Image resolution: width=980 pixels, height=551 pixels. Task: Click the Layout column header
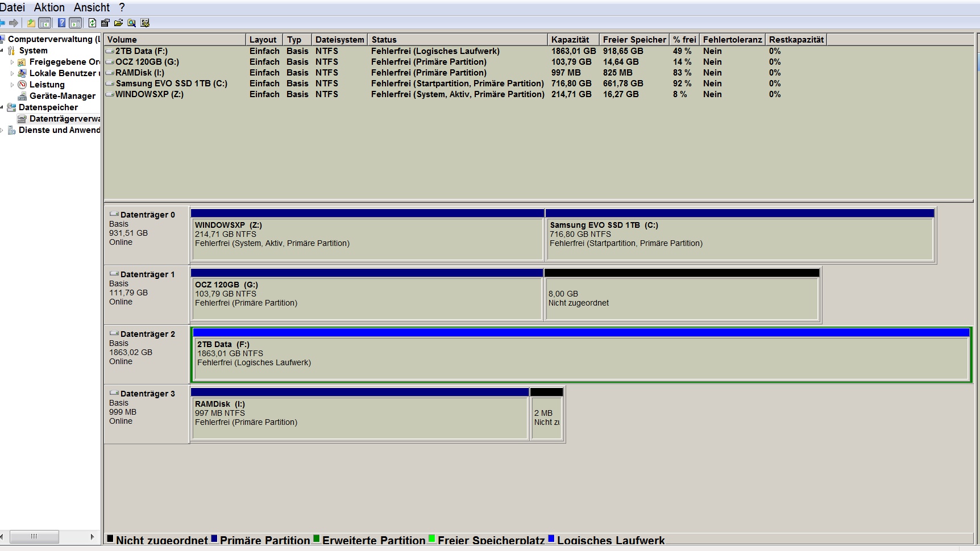pyautogui.click(x=264, y=39)
